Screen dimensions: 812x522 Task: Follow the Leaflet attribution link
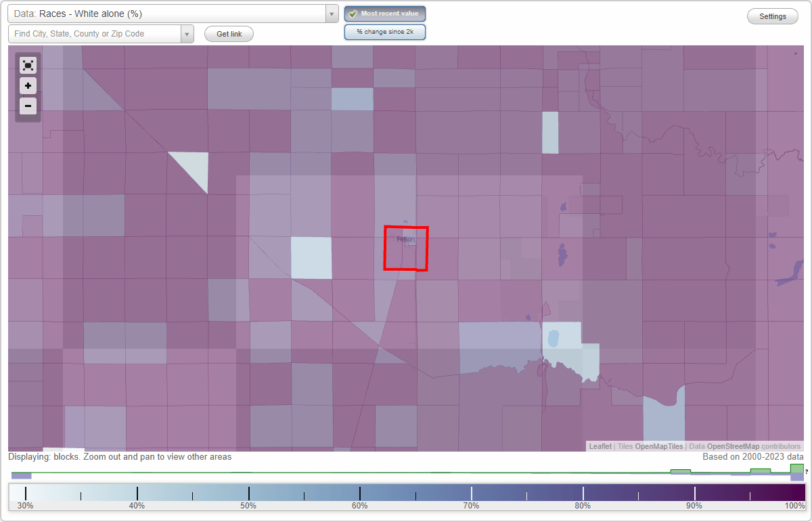coord(600,446)
